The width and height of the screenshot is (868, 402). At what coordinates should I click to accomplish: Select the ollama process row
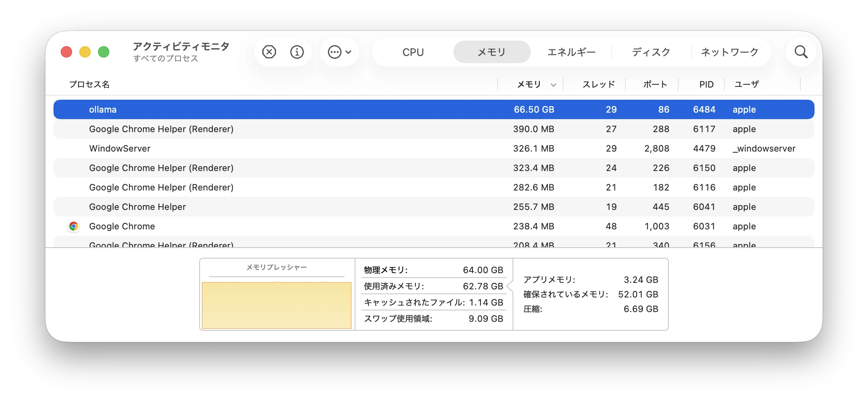434,109
